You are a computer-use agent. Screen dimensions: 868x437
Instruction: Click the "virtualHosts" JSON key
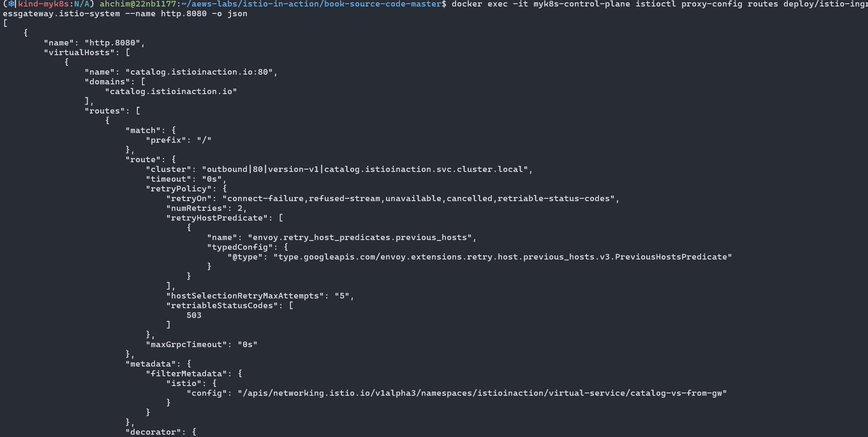(79, 52)
